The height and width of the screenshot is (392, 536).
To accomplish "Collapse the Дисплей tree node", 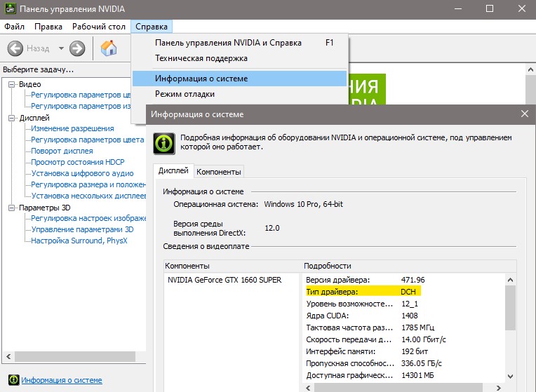I will click(12, 118).
